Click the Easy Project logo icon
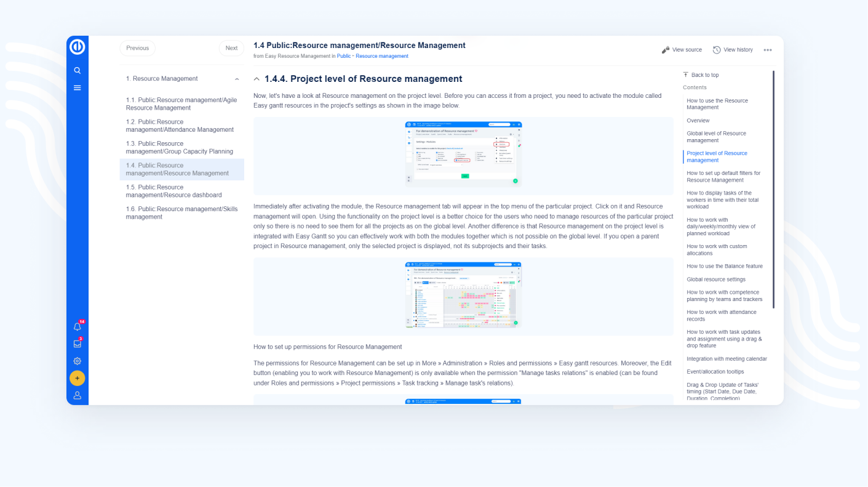 tap(78, 47)
